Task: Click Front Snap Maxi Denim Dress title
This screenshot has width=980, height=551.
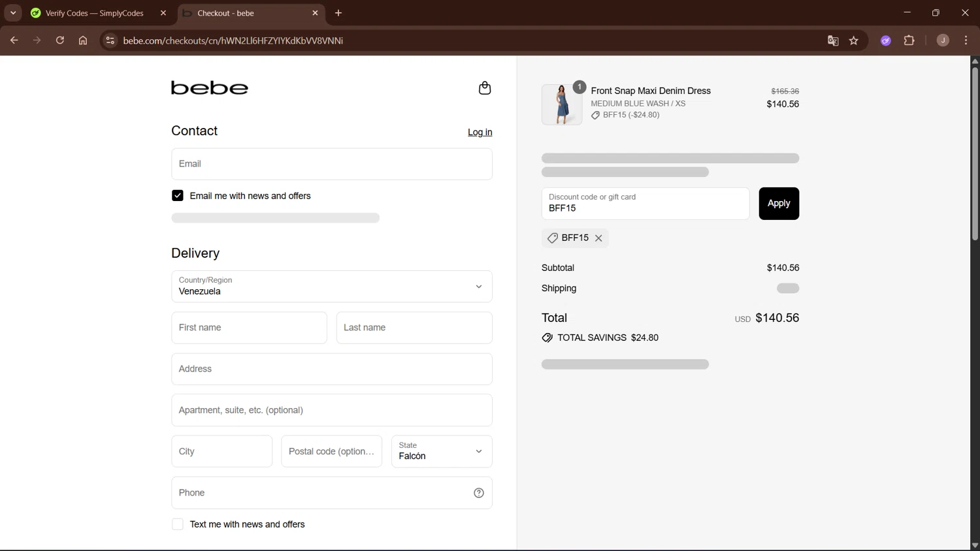Action: [651, 91]
